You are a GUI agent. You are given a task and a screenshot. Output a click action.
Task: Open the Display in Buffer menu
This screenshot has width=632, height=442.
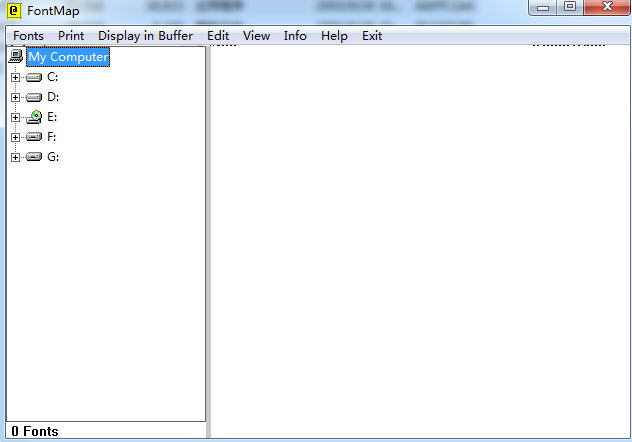pyautogui.click(x=146, y=36)
